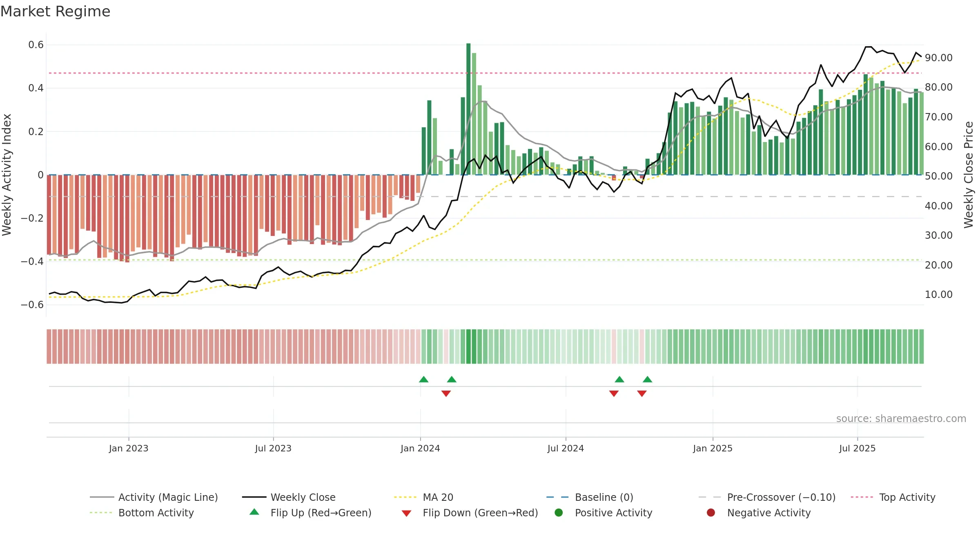The width and height of the screenshot is (980, 551).
Task: Toggle the Bottom Activity legend entry
Action: pyautogui.click(x=142, y=513)
